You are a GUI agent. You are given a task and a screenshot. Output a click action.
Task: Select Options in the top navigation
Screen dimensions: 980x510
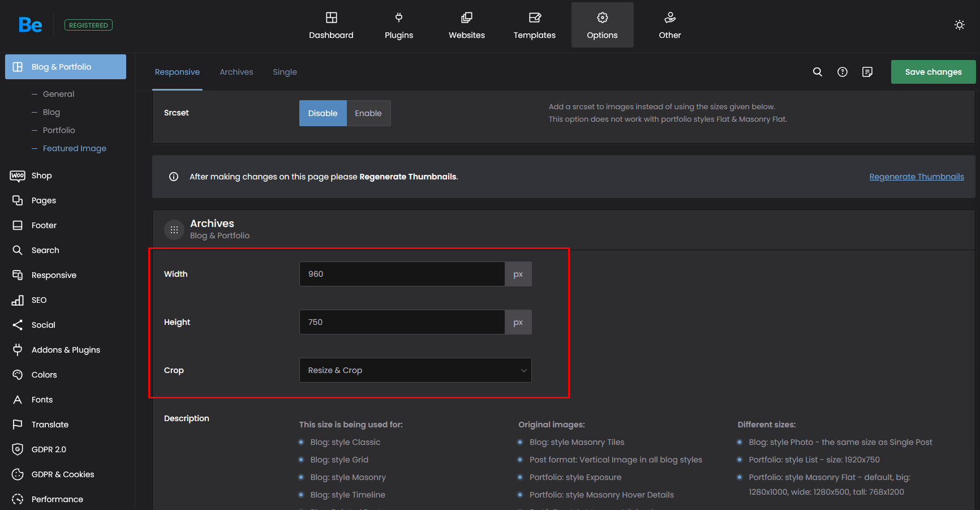click(x=602, y=25)
